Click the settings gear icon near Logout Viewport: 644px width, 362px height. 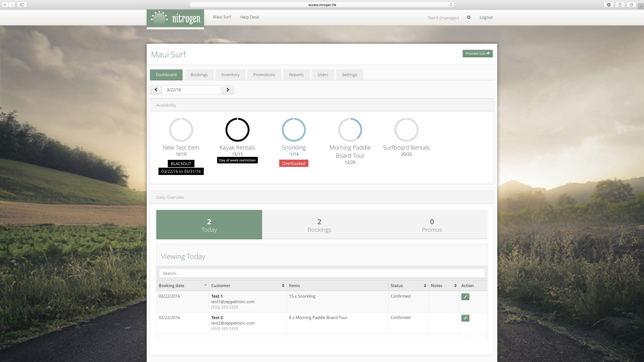pos(468,17)
